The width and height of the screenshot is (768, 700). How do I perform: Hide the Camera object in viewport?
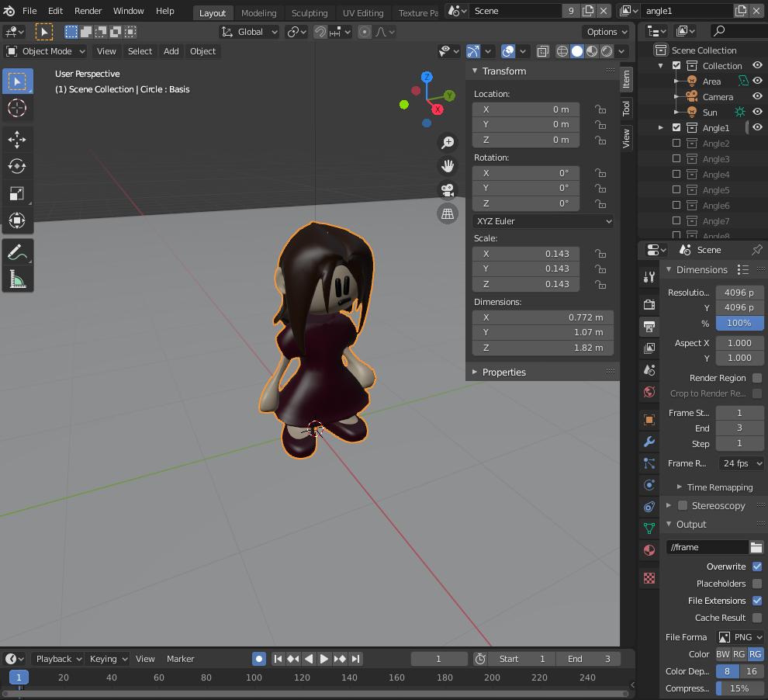(757, 96)
